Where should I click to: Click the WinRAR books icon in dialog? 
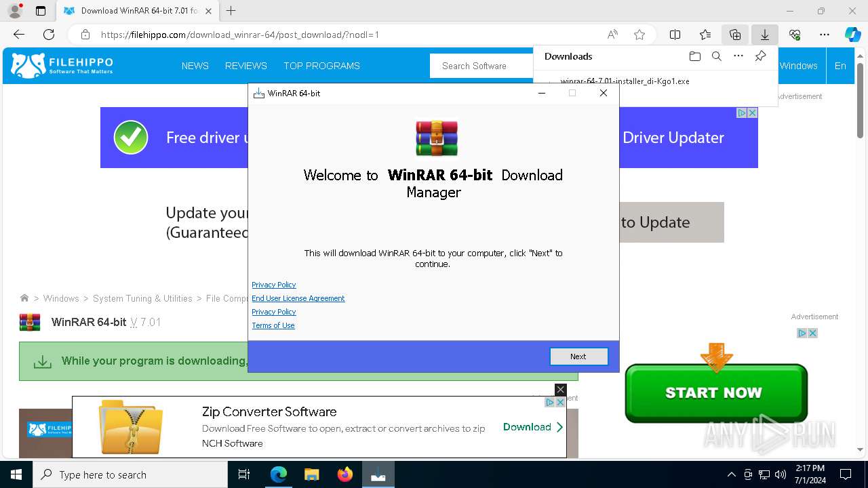(437, 138)
